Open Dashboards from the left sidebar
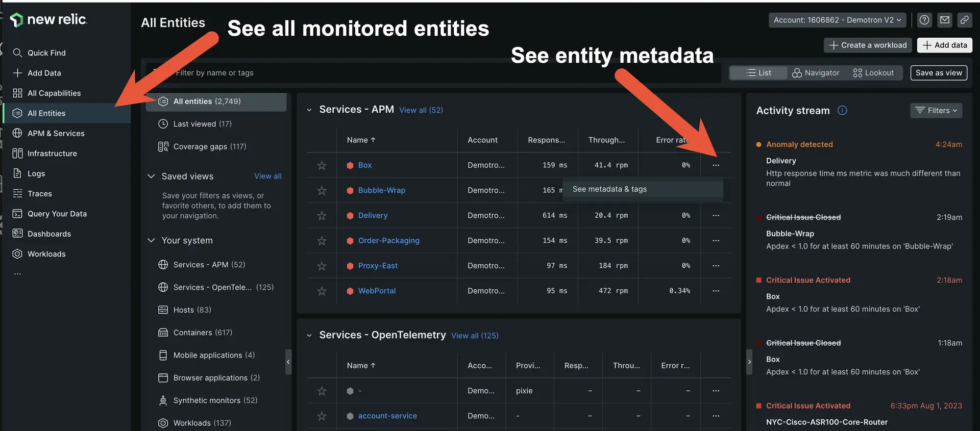 click(49, 234)
